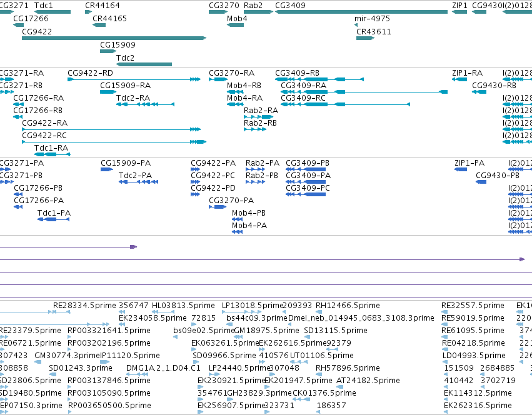Click the CR43611 gene label
This screenshot has width=532, height=415.
click(x=374, y=31)
